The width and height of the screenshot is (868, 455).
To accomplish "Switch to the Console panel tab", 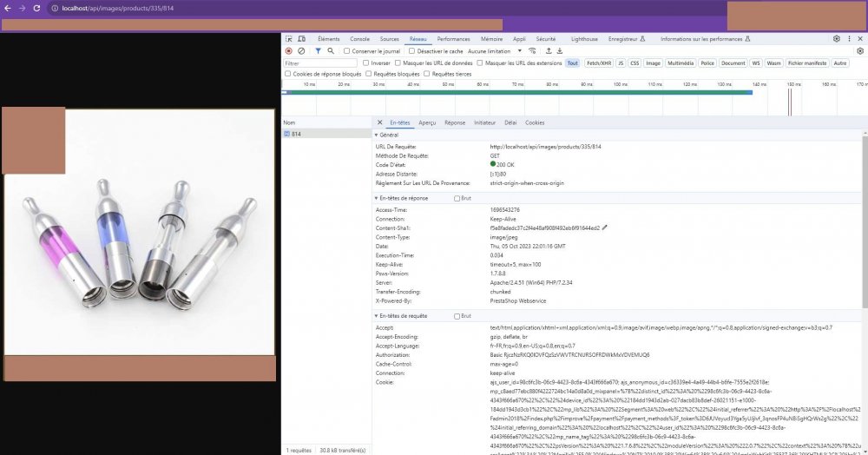I will point(360,39).
